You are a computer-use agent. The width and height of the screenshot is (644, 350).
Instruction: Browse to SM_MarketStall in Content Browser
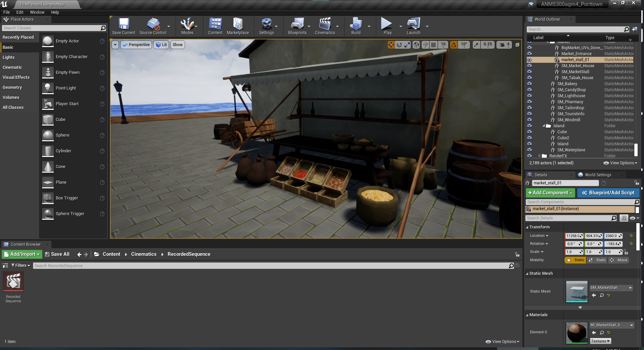(602, 295)
